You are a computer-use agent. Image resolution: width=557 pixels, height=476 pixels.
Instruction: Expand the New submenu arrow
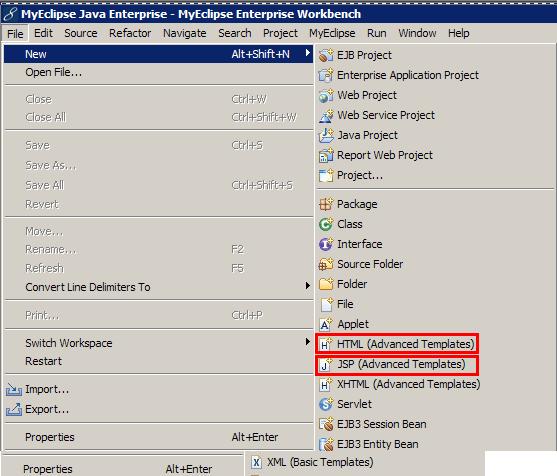tap(308, 53)
